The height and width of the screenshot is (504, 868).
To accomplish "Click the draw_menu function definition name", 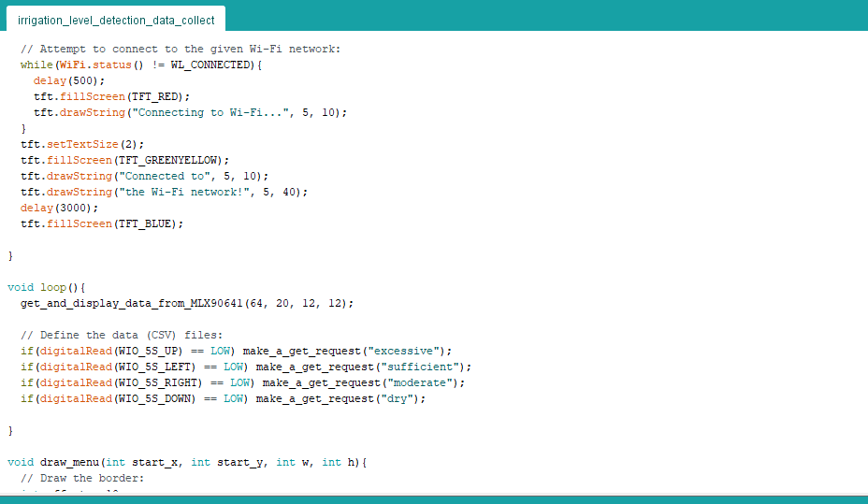I will tap(68, 462).
